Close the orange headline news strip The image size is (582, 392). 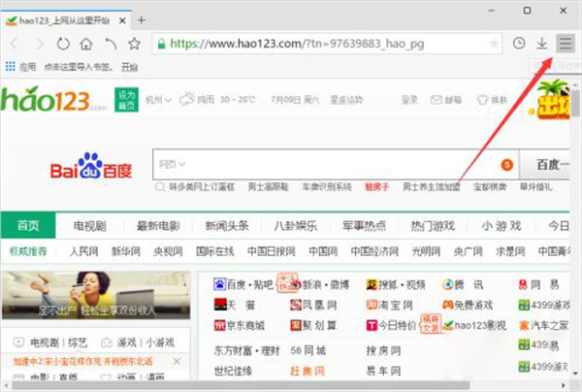tap(178, 361)
